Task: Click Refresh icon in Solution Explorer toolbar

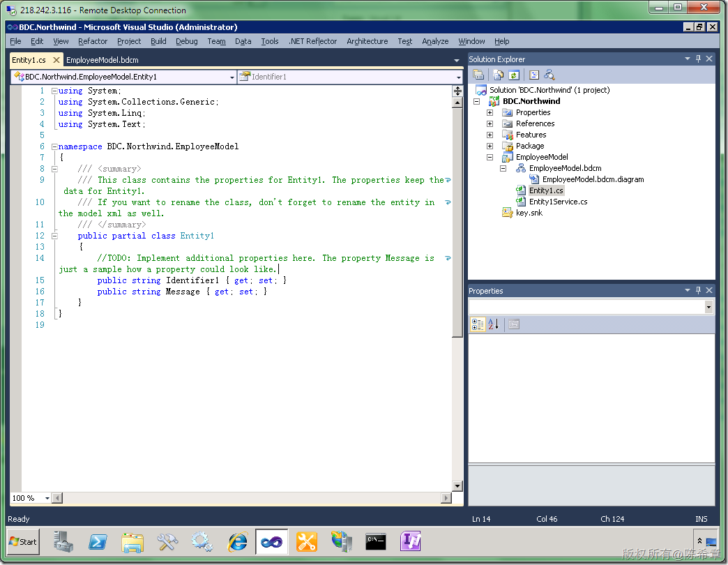Action: coord(513,75)
